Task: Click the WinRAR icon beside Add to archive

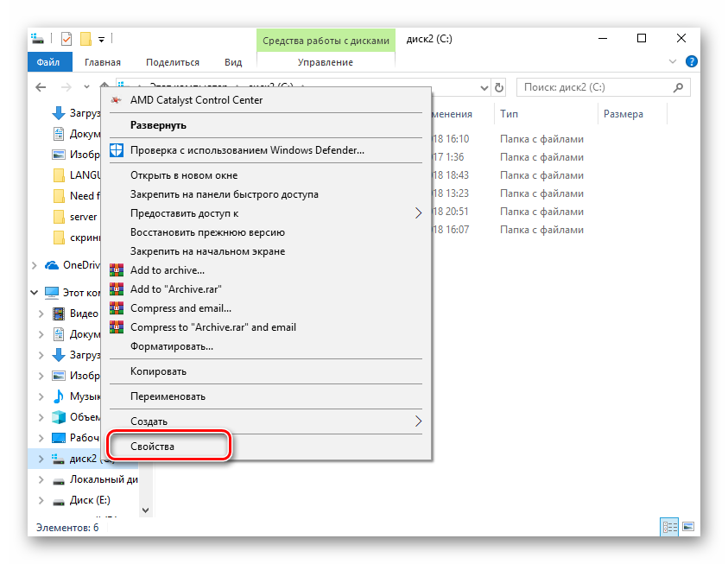Action: click(116, 271)
